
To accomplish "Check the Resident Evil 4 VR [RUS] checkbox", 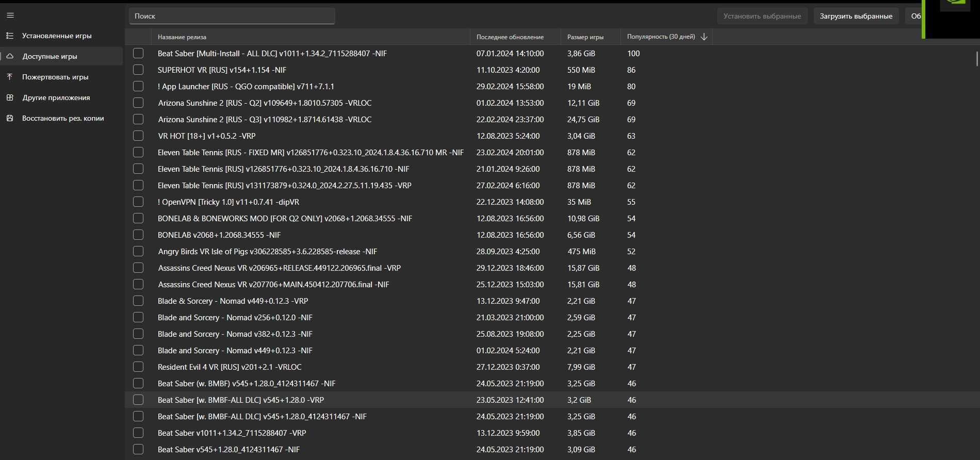I will coord(138,367).
